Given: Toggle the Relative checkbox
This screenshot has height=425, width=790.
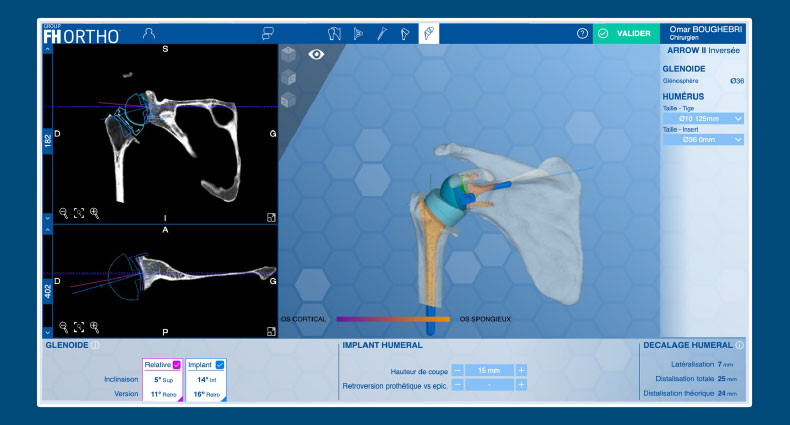Looking at the screenshot, I should (x=177, y=365).
